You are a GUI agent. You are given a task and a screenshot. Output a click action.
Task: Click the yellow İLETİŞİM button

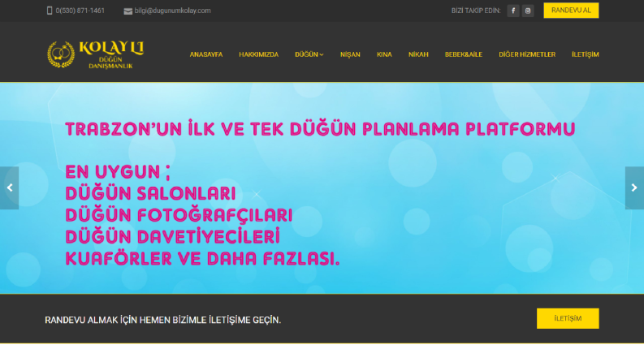coord(568,318)
